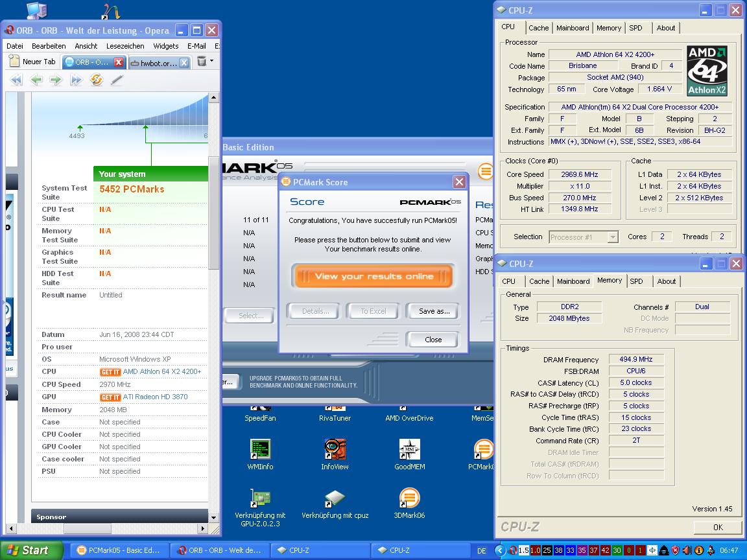Screen dimensions: 747x560
Task: Launch InfoView from the desktop
Action: click(x=335, y=454)
